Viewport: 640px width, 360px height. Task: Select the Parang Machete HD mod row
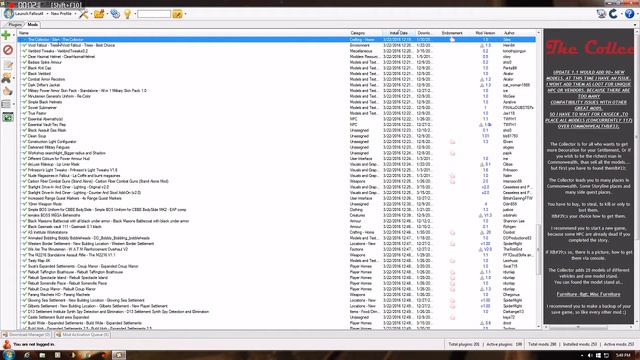[x=277, y=294]
